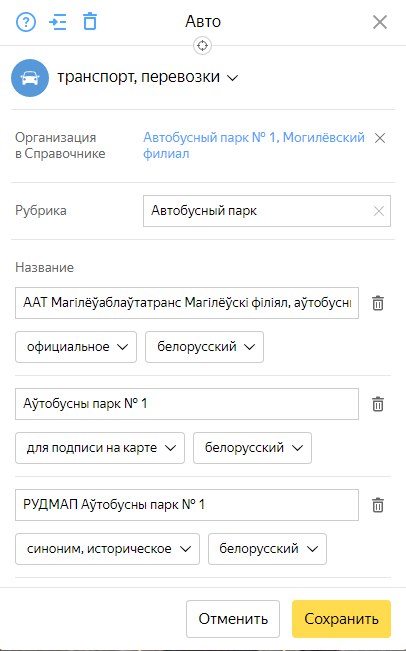Open language dropdown next to синоним, историческое
The image size is (406, 651).
[x=267, y=549]
